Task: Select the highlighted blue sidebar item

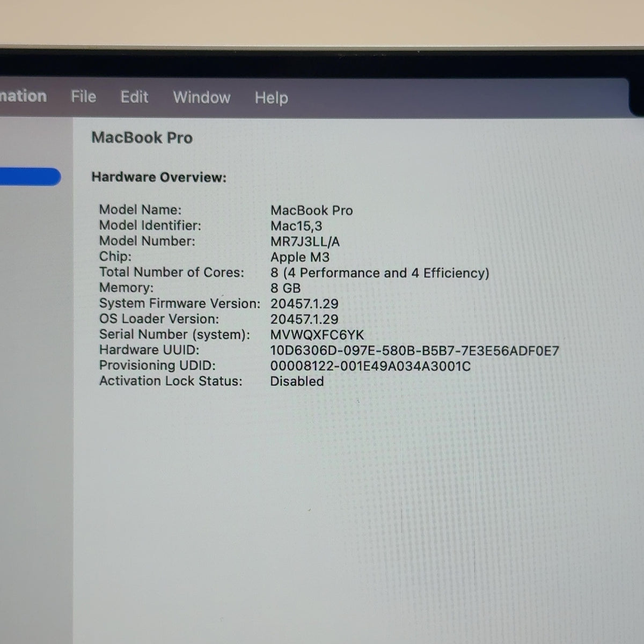Action: (31, 177)
